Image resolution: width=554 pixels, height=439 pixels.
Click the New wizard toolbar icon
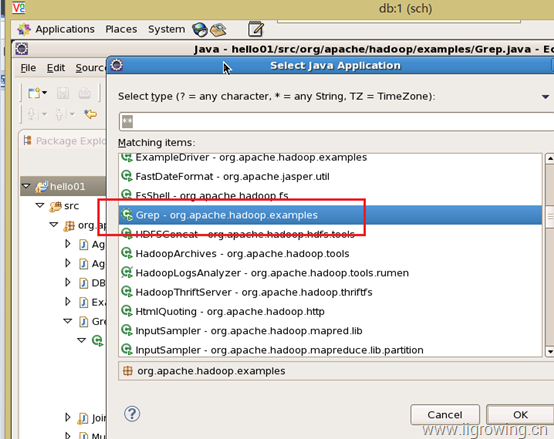[34, 93]
